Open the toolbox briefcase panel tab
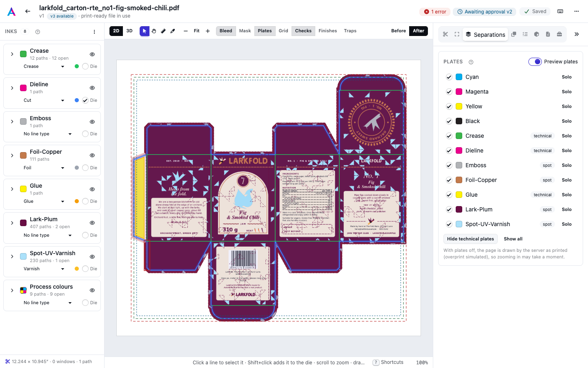588x368 pixels. (x=559, y=34)
